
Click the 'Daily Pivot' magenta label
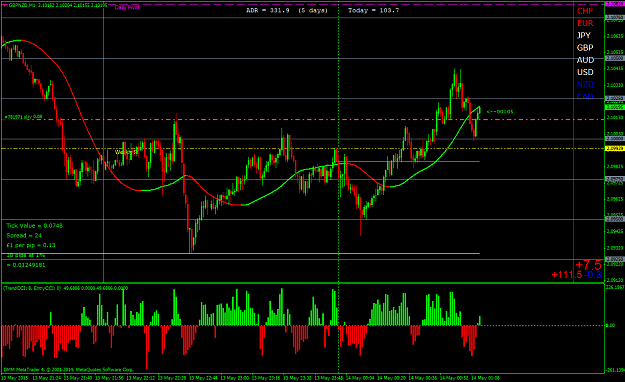click(127, 8)
